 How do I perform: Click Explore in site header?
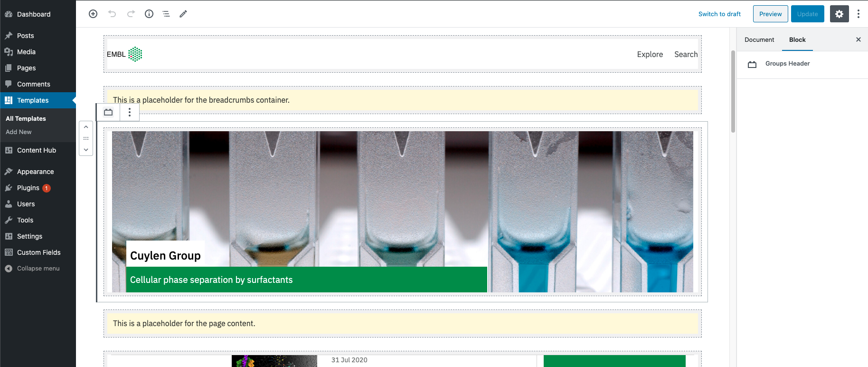[x=650, y=54]
